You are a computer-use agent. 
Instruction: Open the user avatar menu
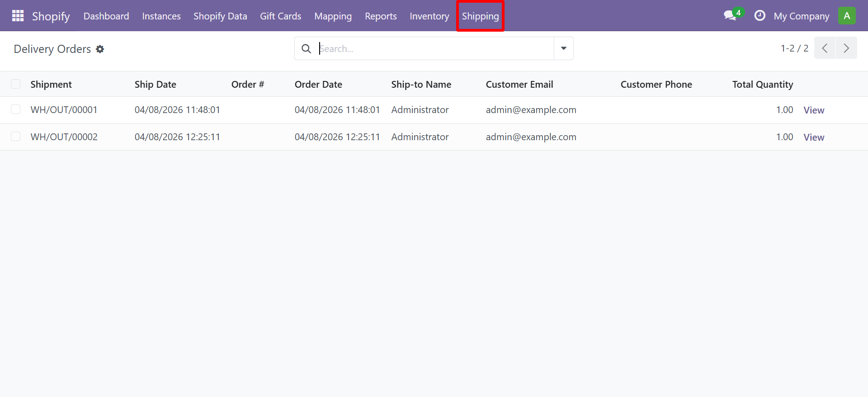[x=847, y=16]
